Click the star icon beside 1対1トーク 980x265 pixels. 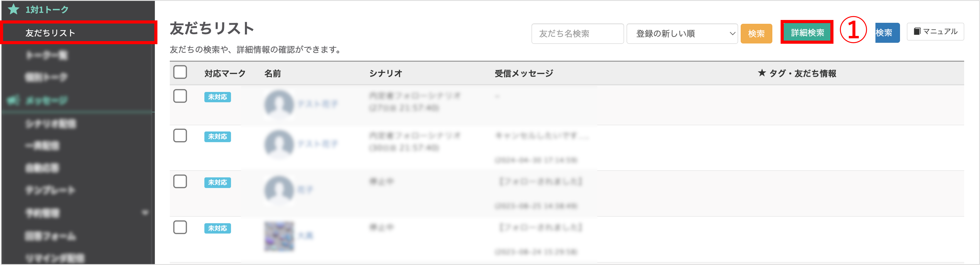(14, 9)
